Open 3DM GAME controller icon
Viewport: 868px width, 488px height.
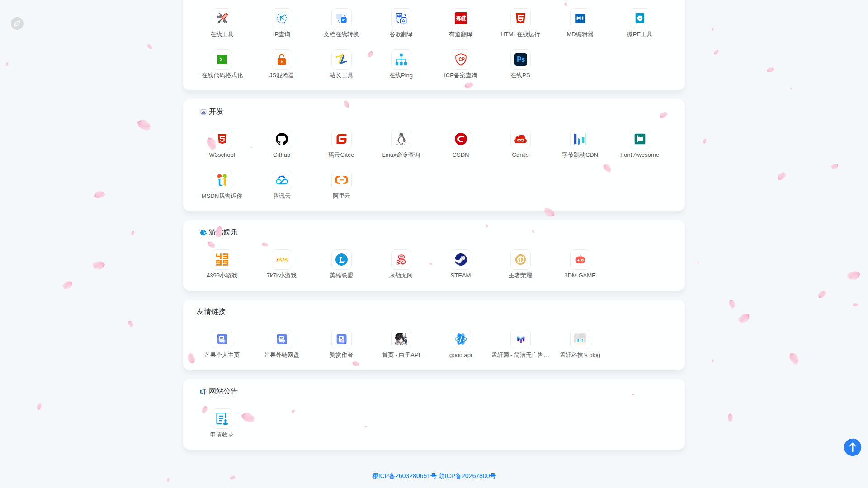point(580,260)
